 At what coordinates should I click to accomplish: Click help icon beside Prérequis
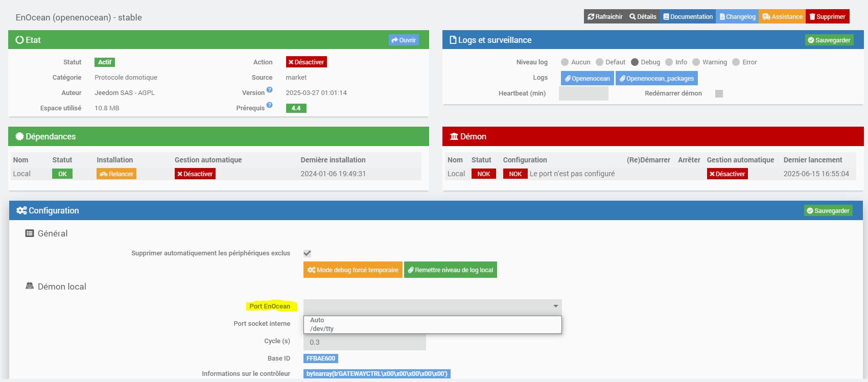click(x=269, y=105)
